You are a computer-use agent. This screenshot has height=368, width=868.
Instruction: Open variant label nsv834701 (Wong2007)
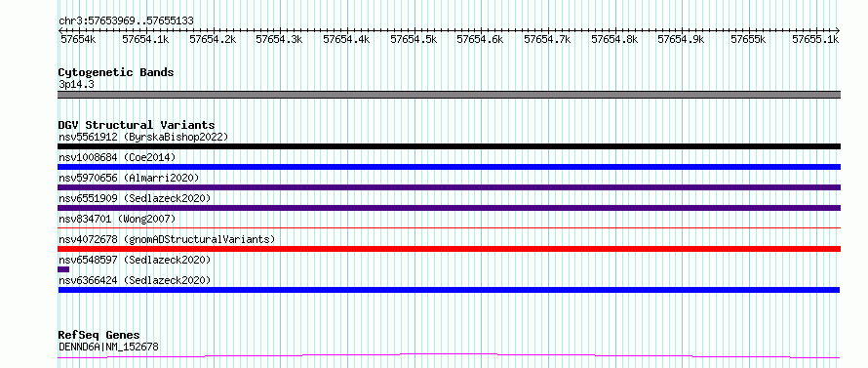117,219
